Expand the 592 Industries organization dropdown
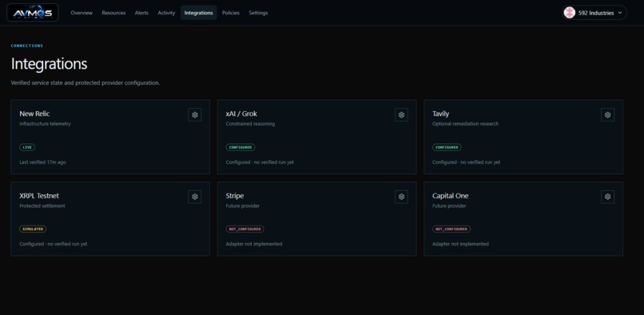This screenshot has height=315, width=644. coord(594,13)
